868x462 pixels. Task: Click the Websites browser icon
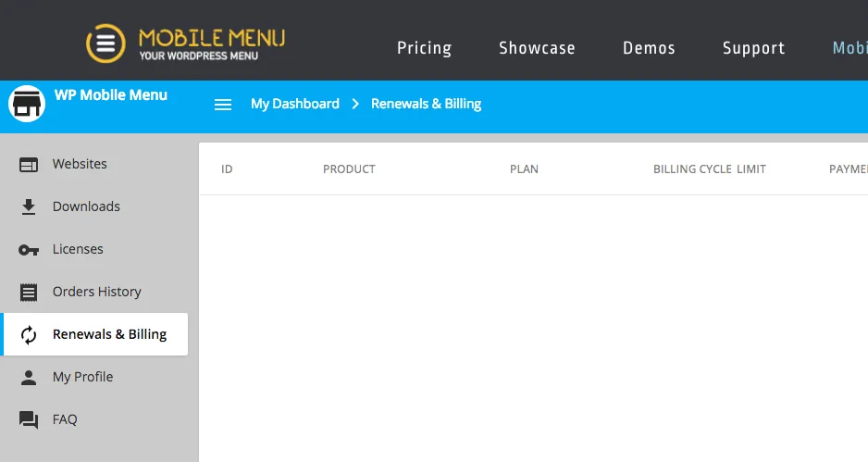[x=29, y=165]
